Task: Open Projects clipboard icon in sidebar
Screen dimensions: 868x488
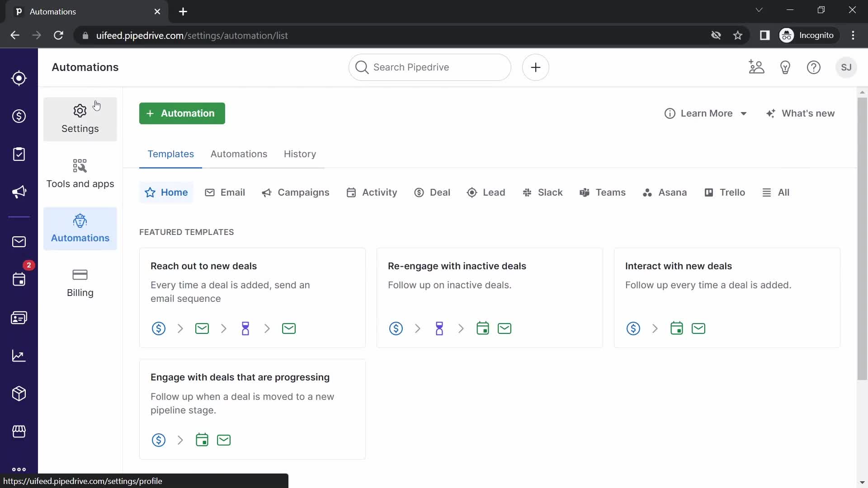Action: [19, 154]
